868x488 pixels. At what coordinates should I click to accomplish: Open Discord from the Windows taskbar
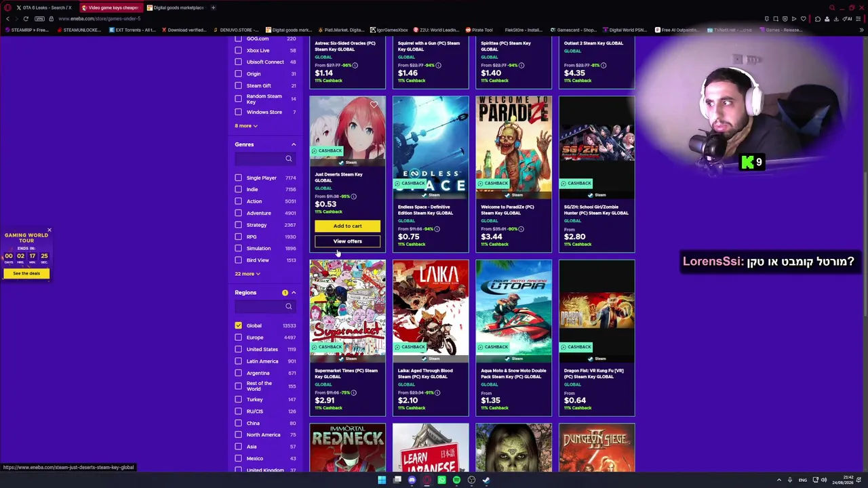coord(412,480)
